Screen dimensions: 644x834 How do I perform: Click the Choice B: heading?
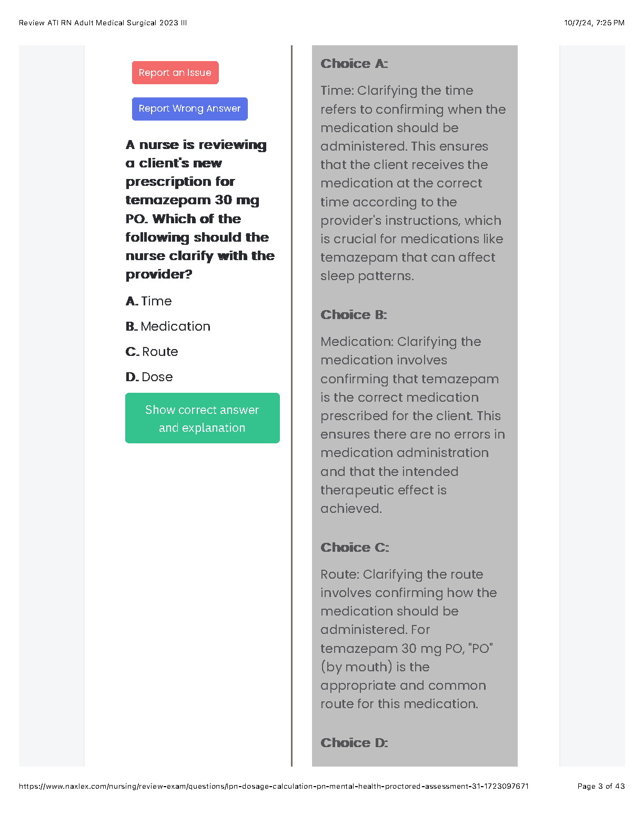coord(354,315)
